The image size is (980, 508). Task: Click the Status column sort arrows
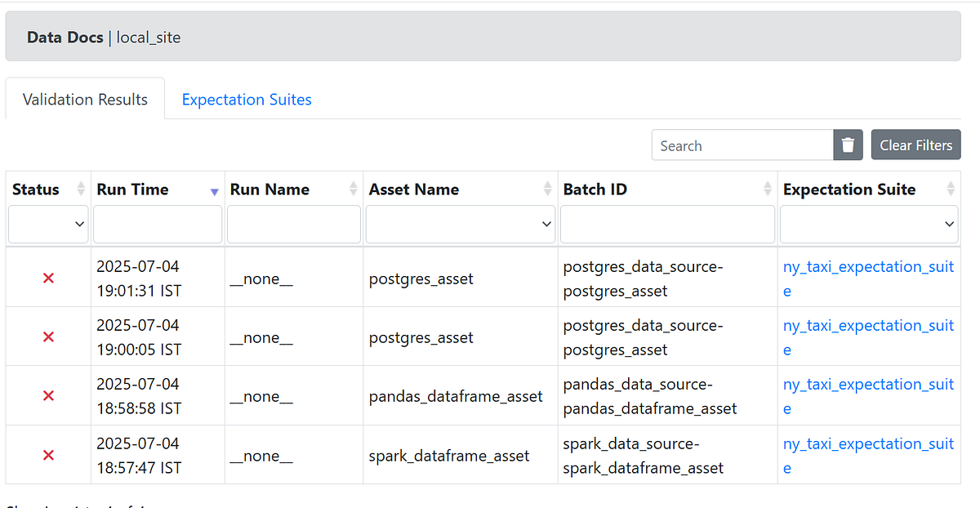coord(80,188)
